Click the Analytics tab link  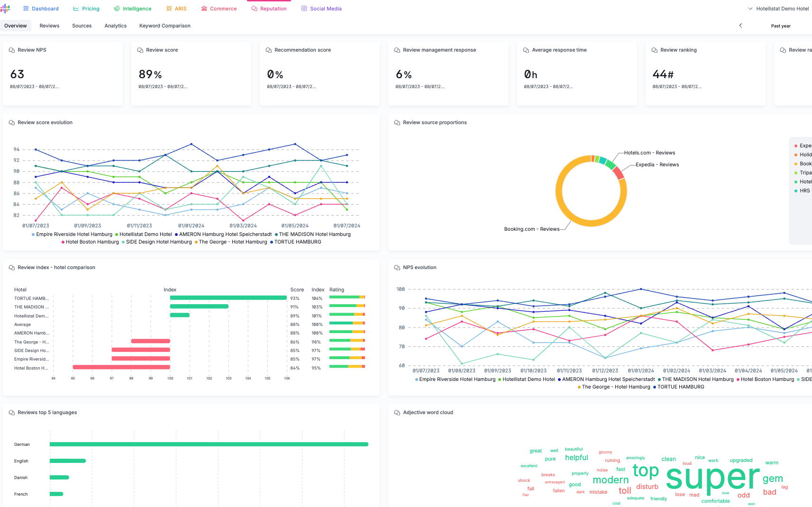tap(115, 26)
